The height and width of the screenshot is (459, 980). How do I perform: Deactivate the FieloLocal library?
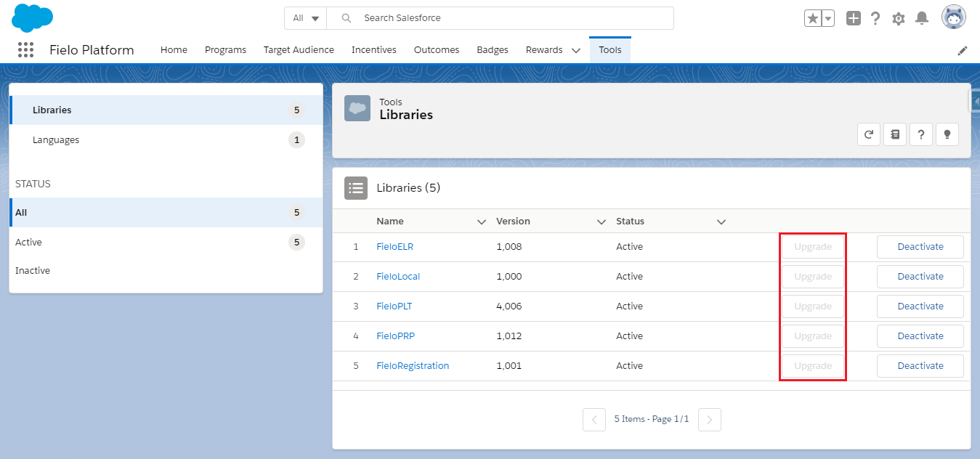[920, 277]
